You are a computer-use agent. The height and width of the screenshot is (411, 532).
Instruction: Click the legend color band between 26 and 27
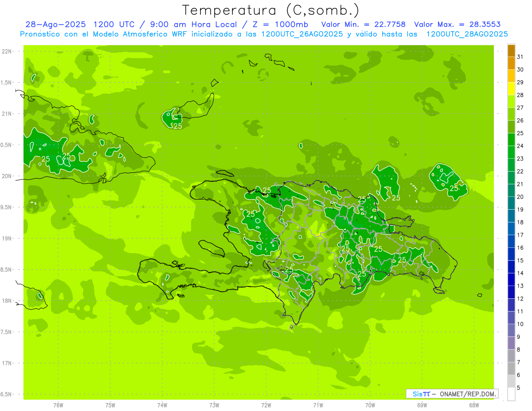point(511,114)
